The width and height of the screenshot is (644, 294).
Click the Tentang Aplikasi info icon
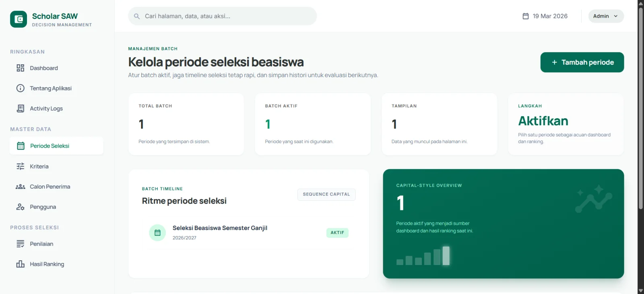pyautogui.click(x=20, y=88)
